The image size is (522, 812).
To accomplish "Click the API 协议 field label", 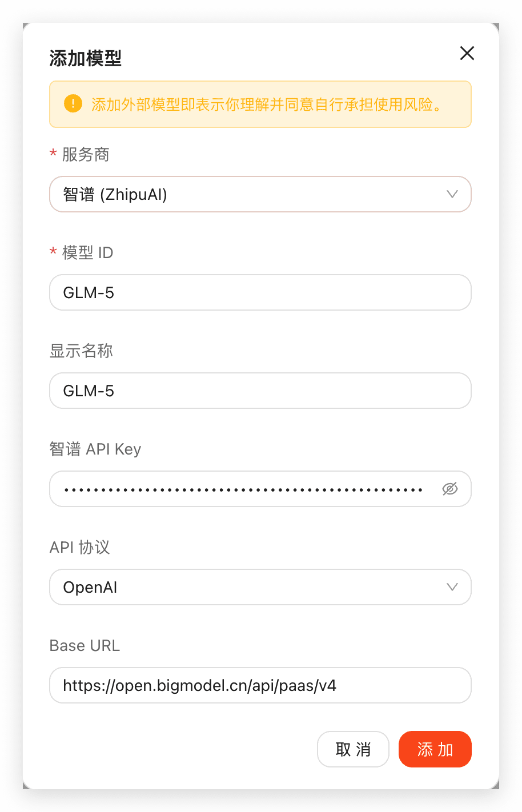I will point(80,547).
